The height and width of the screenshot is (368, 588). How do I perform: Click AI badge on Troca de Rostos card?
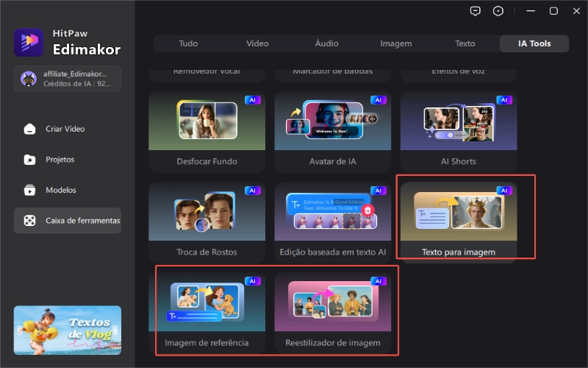click(x=253, y=191)
